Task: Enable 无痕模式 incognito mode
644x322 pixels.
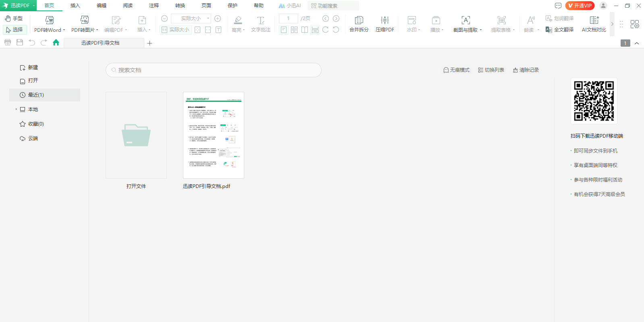Action: pyautogui.click(x=456, y=70)
